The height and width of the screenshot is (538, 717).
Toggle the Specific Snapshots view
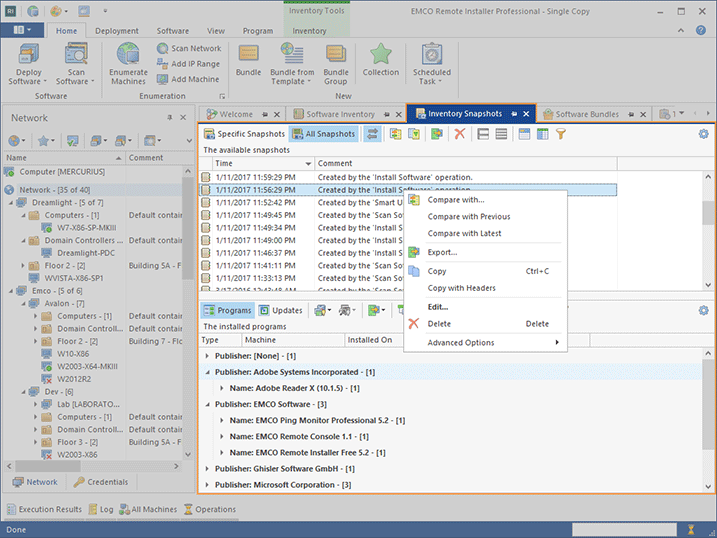(245, 134)
